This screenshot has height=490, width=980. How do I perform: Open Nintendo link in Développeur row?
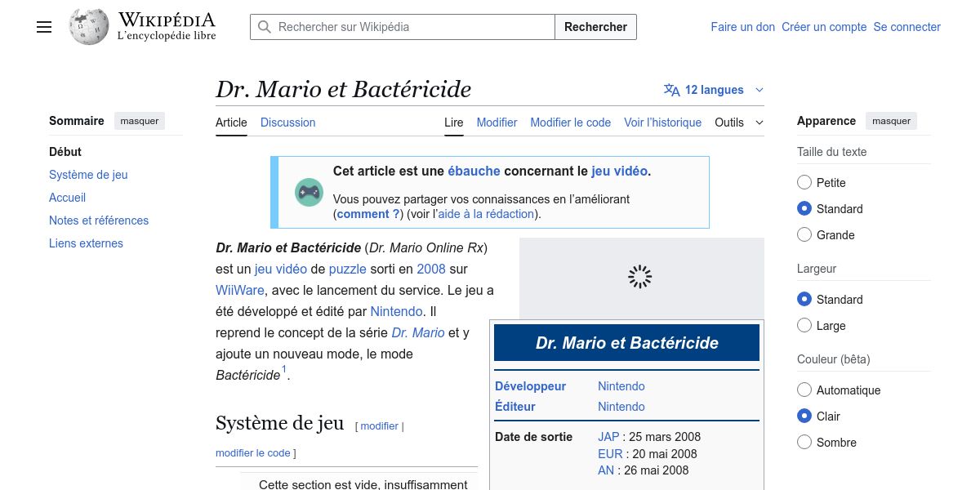(x=621, y=386)
